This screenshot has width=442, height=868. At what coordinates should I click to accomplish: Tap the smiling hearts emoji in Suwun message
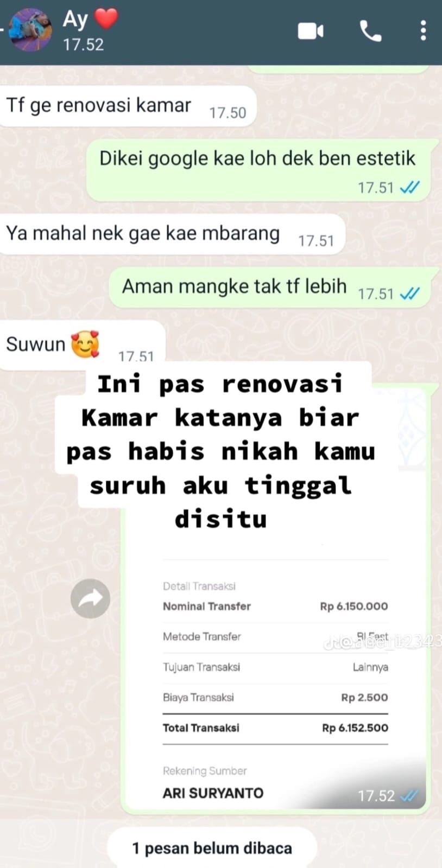pos(85,344)
